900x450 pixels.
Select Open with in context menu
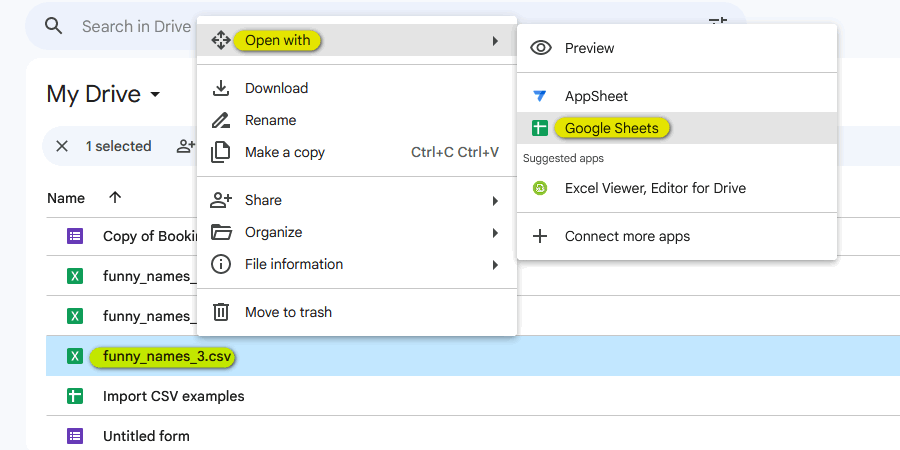pyautogui.click(x=356, y=41)
